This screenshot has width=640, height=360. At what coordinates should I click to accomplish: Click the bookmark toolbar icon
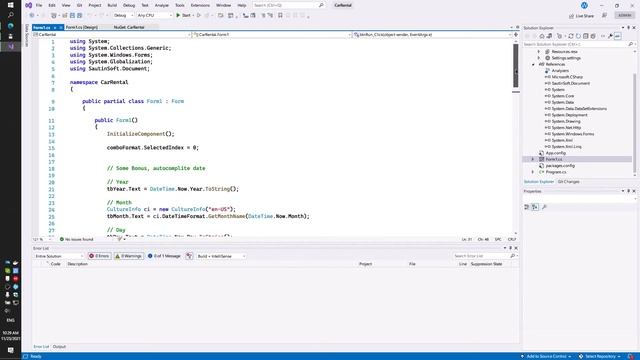click(x=280, y=15)
